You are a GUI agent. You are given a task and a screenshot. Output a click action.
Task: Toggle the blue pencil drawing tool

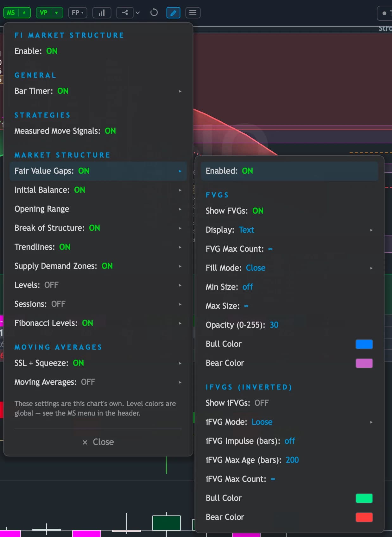(173, 13)
